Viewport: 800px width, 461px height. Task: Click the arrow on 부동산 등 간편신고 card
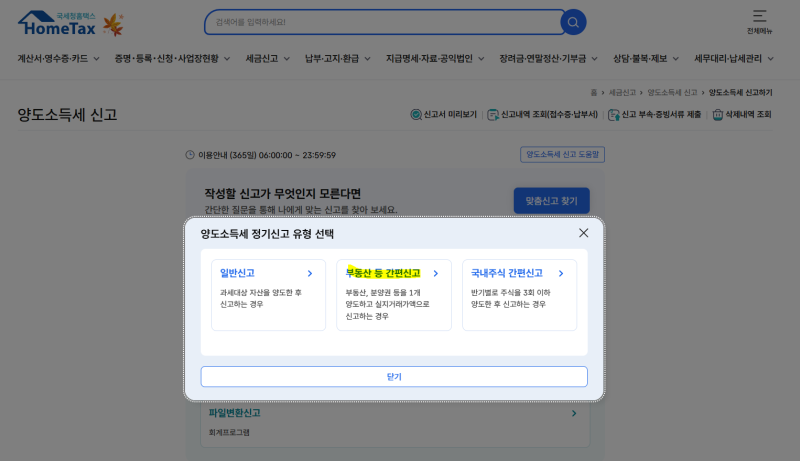click(435, 273)
